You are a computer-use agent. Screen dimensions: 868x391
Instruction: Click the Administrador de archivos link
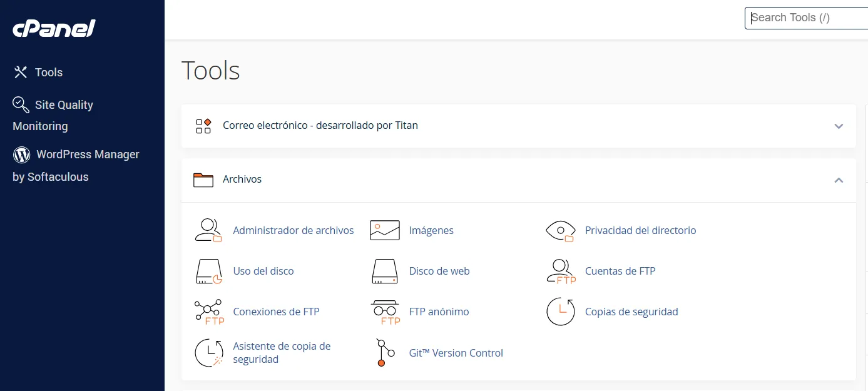click(293, 230)
